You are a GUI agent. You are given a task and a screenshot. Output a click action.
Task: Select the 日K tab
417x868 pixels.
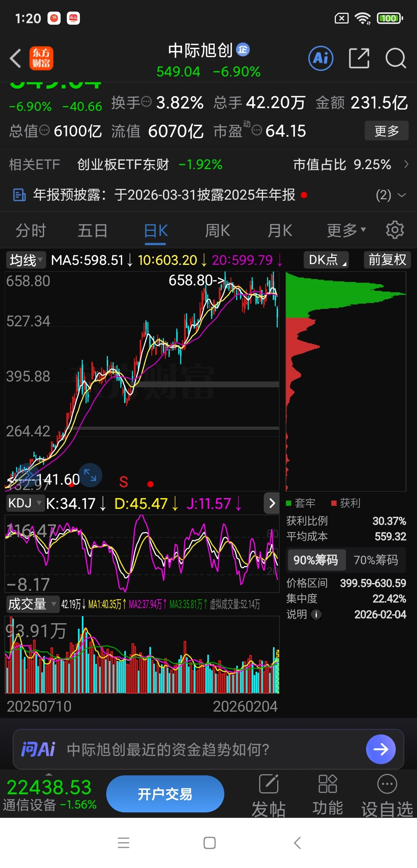156,231
